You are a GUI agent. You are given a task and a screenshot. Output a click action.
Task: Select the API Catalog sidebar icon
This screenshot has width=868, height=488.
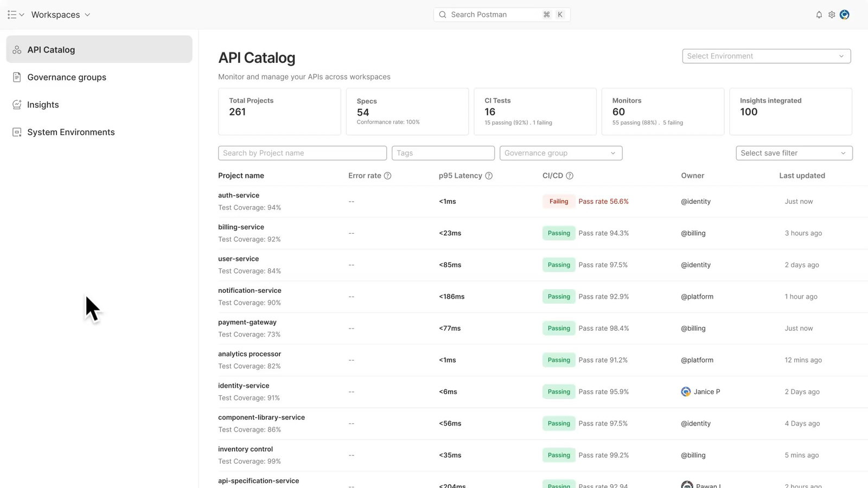(16, 49)
